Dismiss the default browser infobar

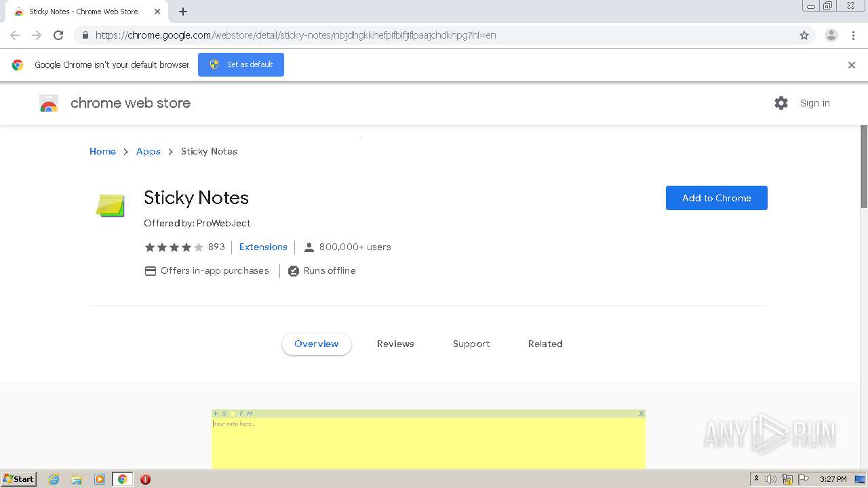pyautogui.click(x=852, y=65)
